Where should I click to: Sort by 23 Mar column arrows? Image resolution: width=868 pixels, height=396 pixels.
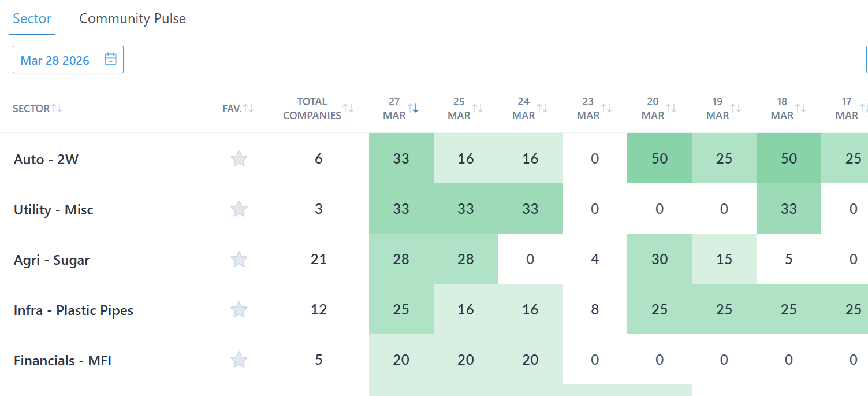point(607,108)
